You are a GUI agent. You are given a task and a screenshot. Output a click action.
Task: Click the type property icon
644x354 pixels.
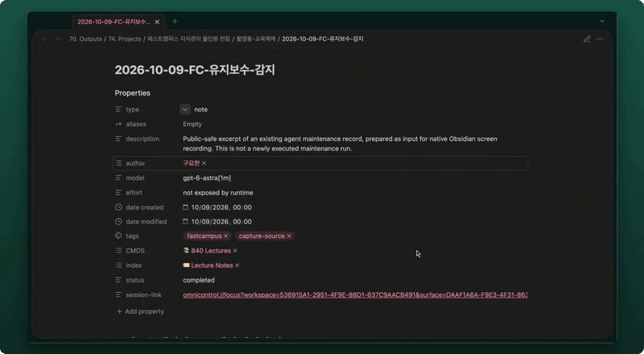coord(118,109)
